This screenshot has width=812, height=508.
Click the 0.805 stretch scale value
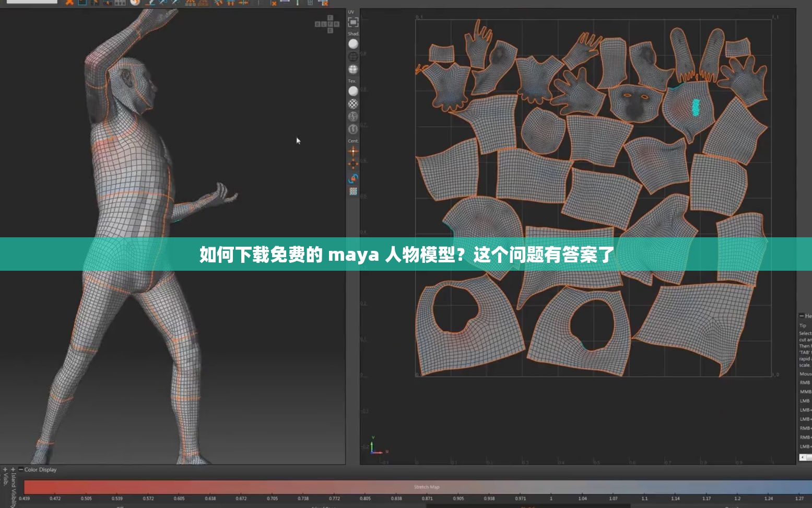click(x=365, y=499)
